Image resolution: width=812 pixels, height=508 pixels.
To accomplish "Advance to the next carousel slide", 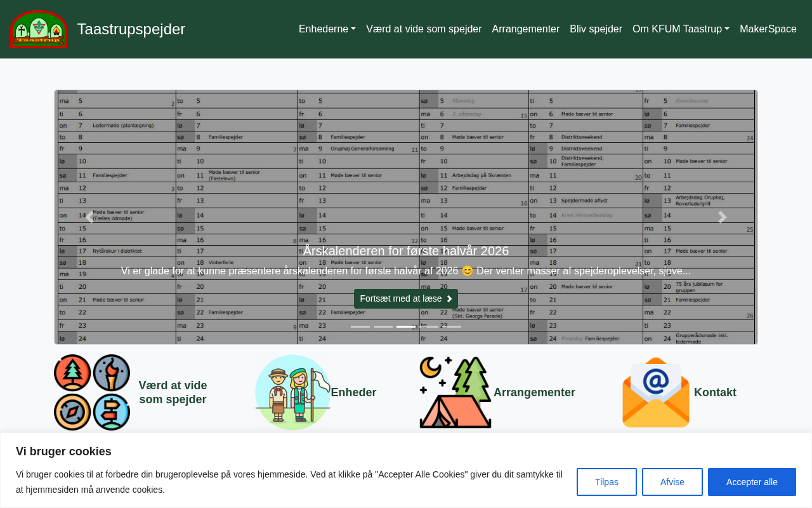I will 722,217.
